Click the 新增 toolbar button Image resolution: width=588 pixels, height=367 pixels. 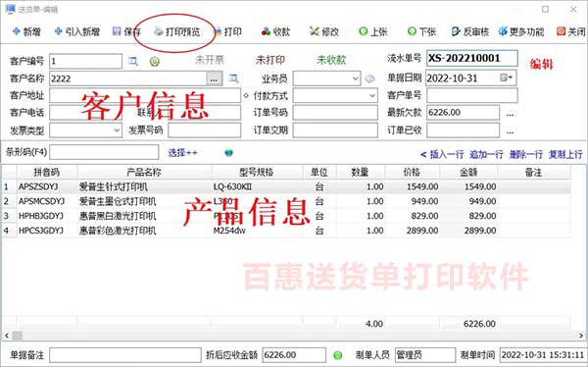(26, 32)
